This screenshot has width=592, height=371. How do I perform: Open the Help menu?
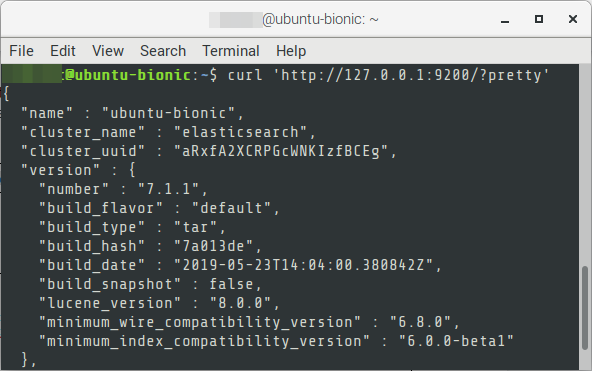click(291, 51)
